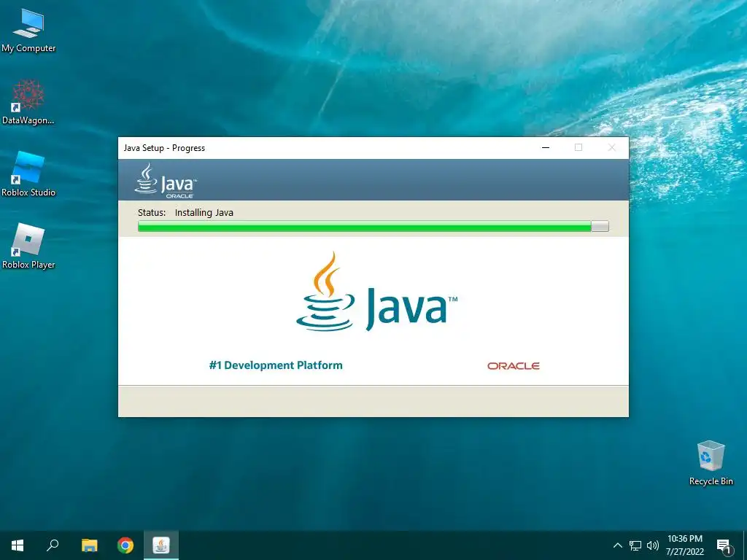Image resolution: width=747 pixels, height=560 pixels.
Task: Click the small Java Oracle header logo
Action: pyautogui.click(x=166, y=181)
